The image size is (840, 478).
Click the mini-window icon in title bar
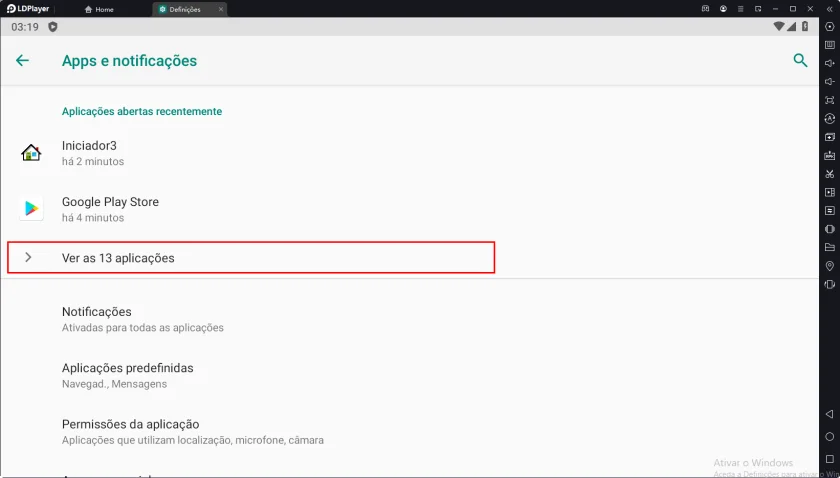[x=758, y=9]
